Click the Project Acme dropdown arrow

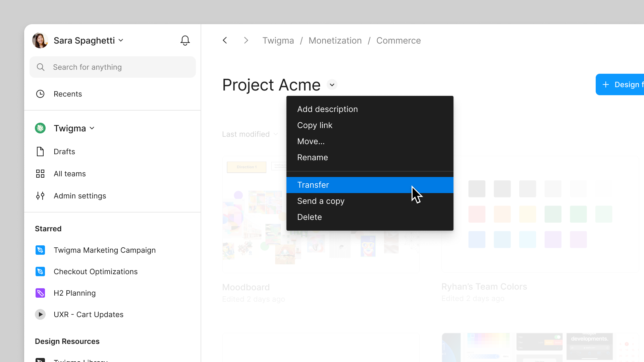coord(332,85)
